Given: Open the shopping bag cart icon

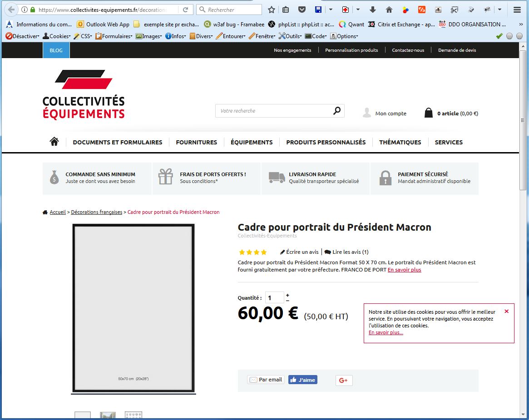Looking at the screenshot, I should [429, 113].
